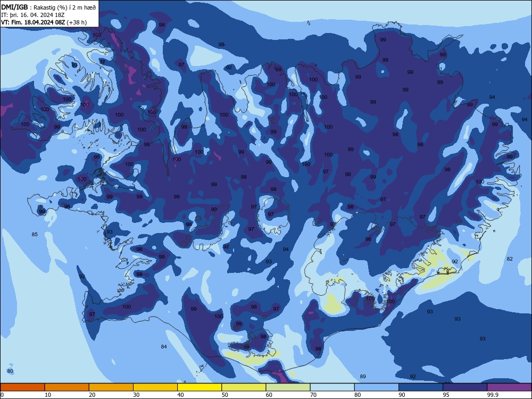Click the legend tick label '60'
532x399 pixels.
(x=269, y=395)
